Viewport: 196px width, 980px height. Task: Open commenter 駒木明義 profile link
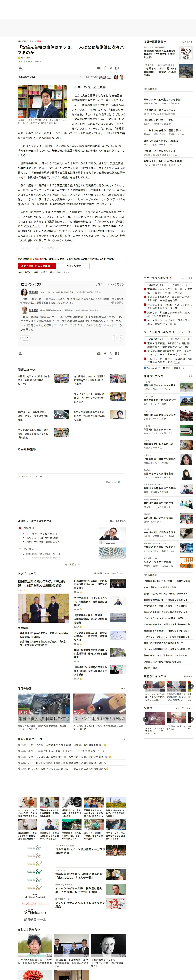click(x=33, y=310)
